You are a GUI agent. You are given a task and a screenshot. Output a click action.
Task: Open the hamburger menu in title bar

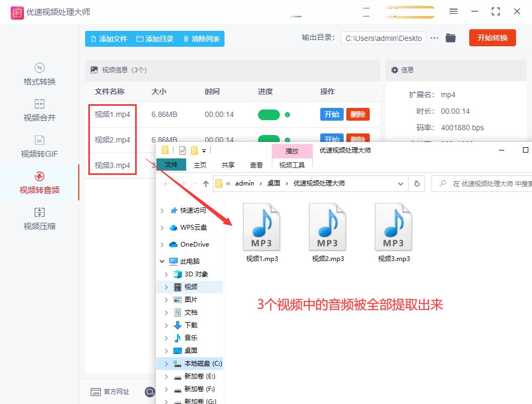453,12
